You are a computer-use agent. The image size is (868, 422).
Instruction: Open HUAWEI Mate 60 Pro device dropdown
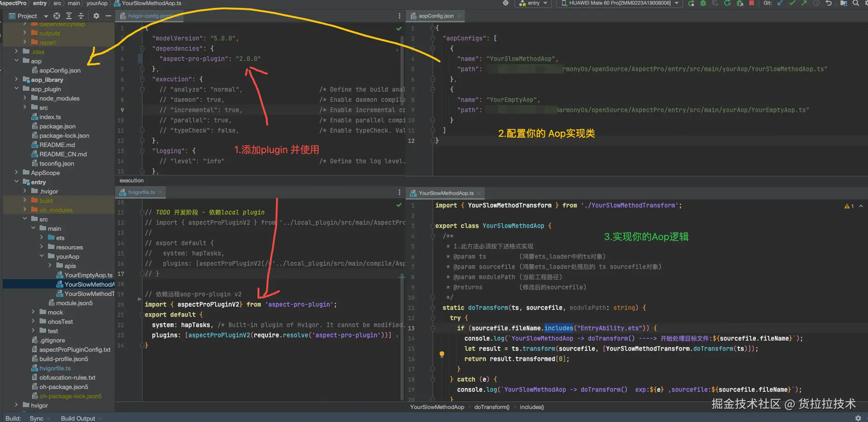click(620, 3)
